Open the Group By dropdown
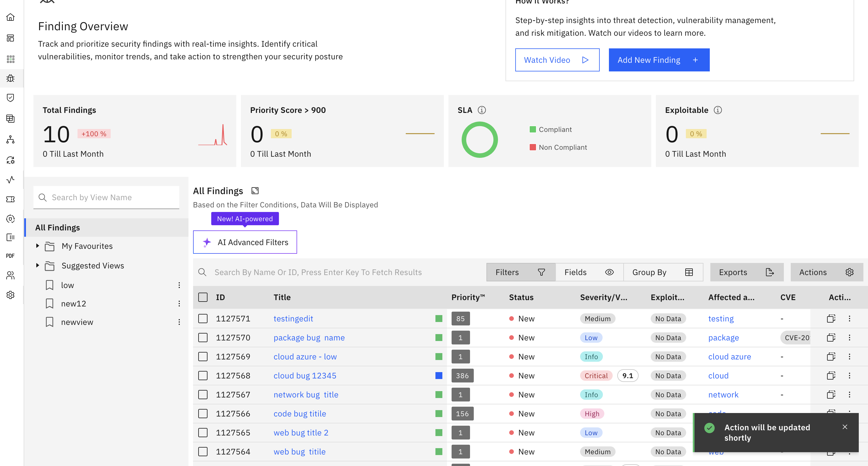Viewport: 868px width, 466px height. tap(663, 272)
